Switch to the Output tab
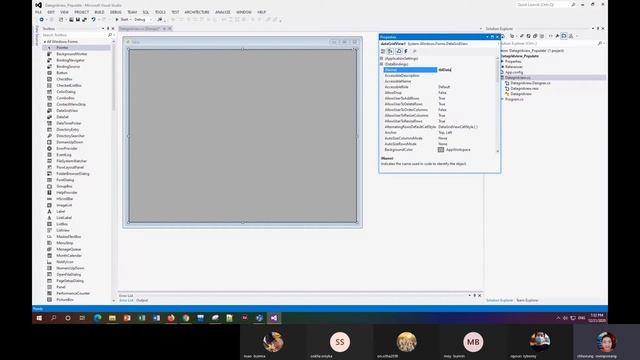 pyautogui.click(x=142, y=300)
